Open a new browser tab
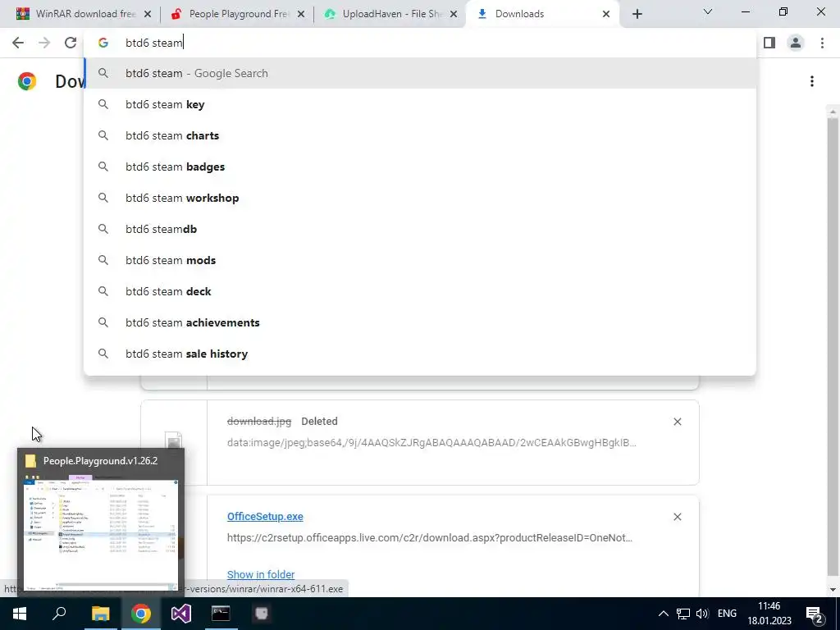Viewport: 840px width, 630px height. click(637, 14)
